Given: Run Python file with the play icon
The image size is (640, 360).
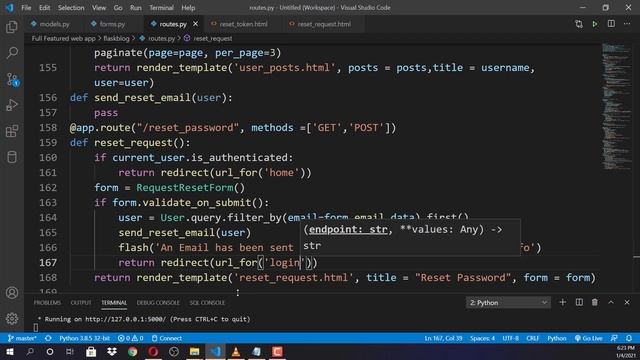Looking at the screenshot, I should 595,24.
